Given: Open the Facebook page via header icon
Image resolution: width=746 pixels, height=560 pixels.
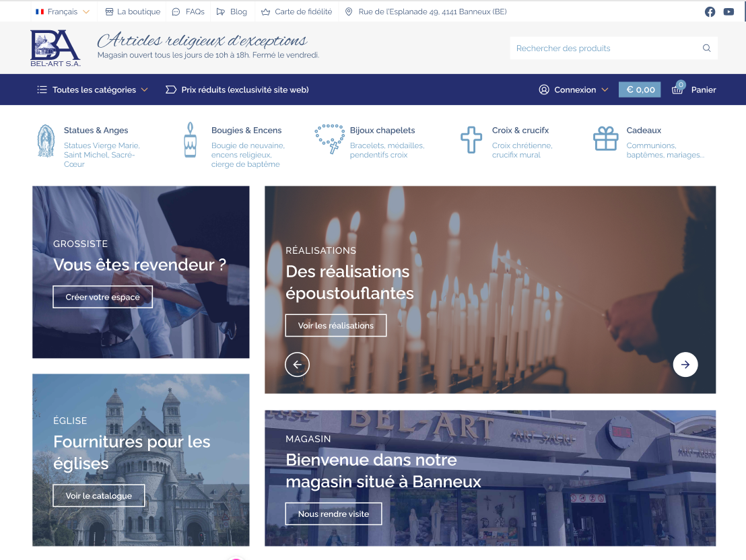Looking at the screenshot, I should point(710,11).
